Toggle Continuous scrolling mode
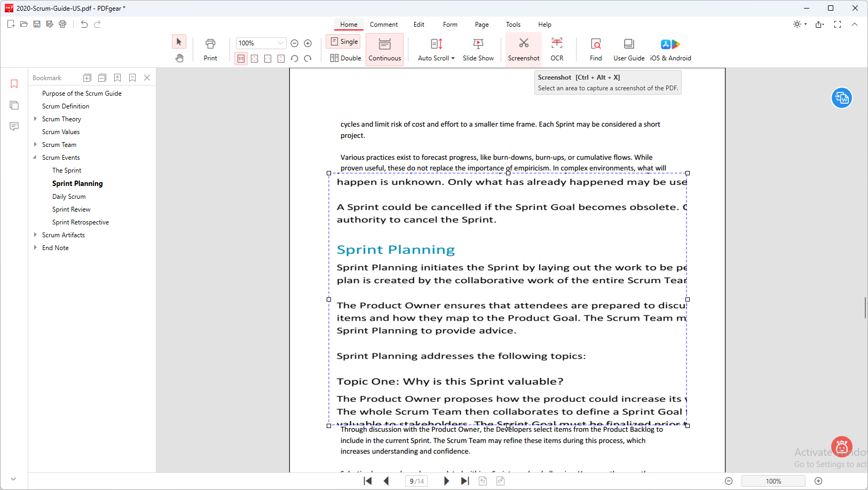Viewport: 868px width, 490px height. [x=384, y=49]
